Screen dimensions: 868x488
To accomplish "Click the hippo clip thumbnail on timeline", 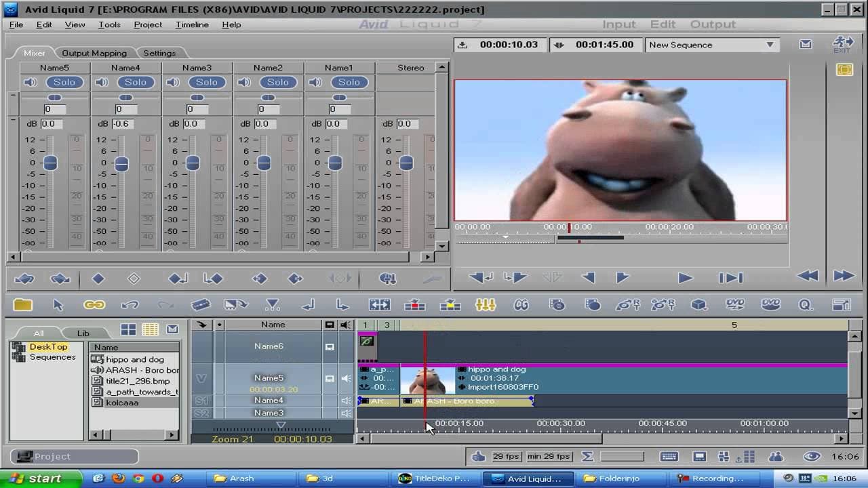I will [428, 380].
